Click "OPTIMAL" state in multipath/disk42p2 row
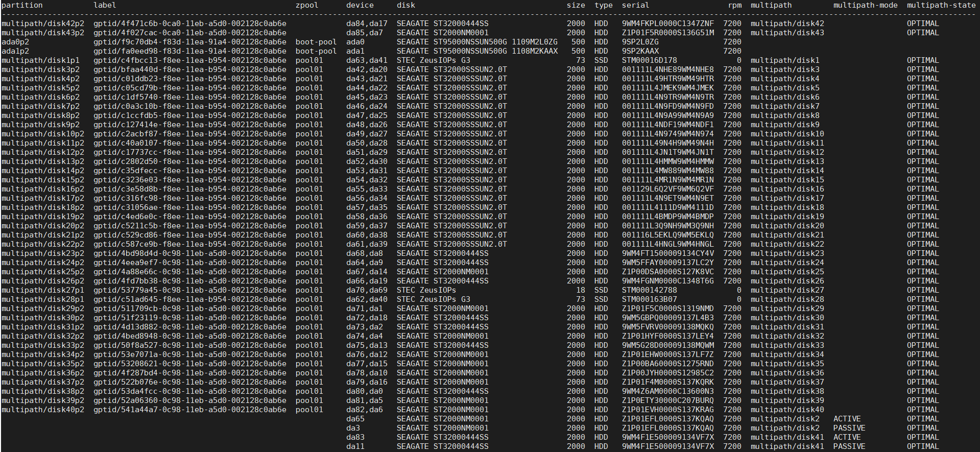This screenshot has width=980, height=452. point(923,23)
